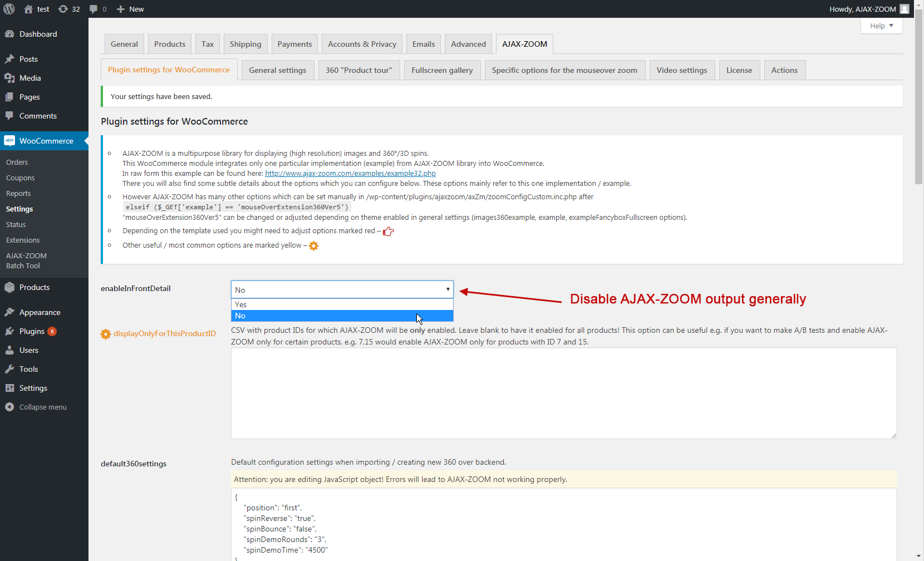
Task: Click the Products box icon in sidebar
Action: (9, 287)
